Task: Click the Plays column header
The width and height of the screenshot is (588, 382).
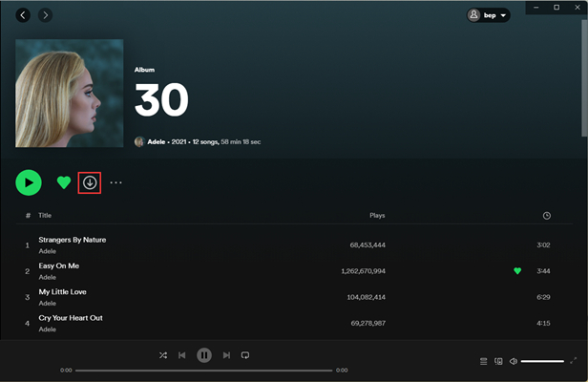Action: 377,216
